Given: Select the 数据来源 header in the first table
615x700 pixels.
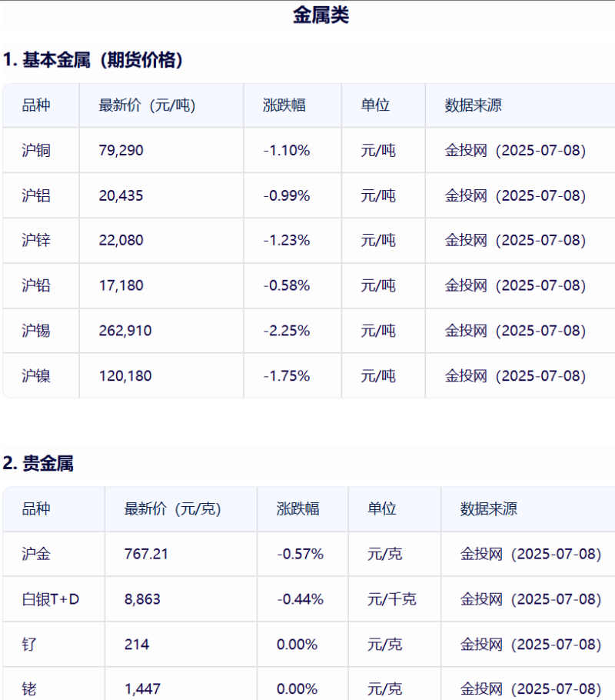Looking at the screenshot, I should [x=473, y=105].
